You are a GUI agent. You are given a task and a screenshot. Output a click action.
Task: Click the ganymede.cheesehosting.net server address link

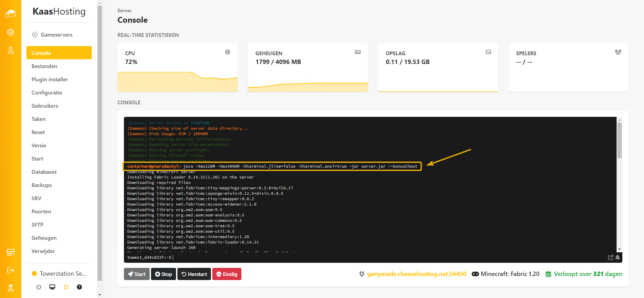(x=416, y=274)
